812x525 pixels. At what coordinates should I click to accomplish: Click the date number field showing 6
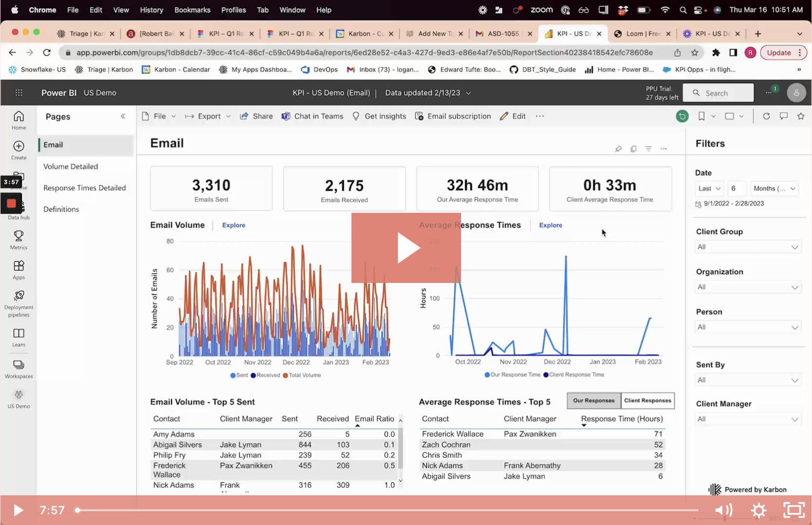pyautogui.click(x=737, y=189)
